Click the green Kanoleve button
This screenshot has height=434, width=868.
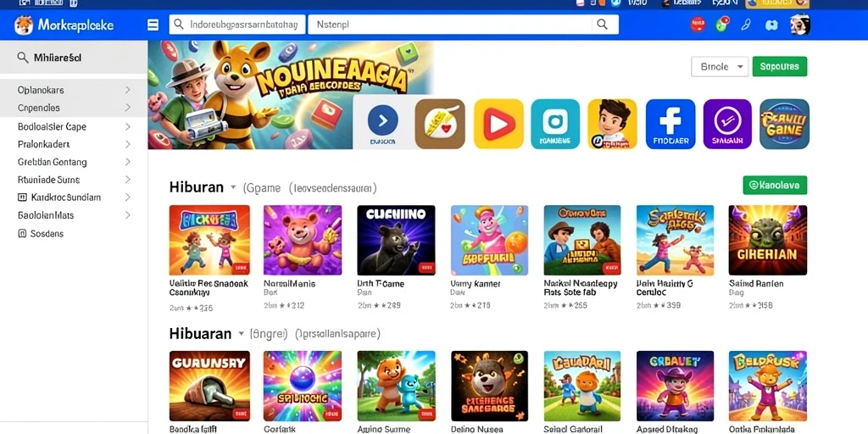(775, 186)
